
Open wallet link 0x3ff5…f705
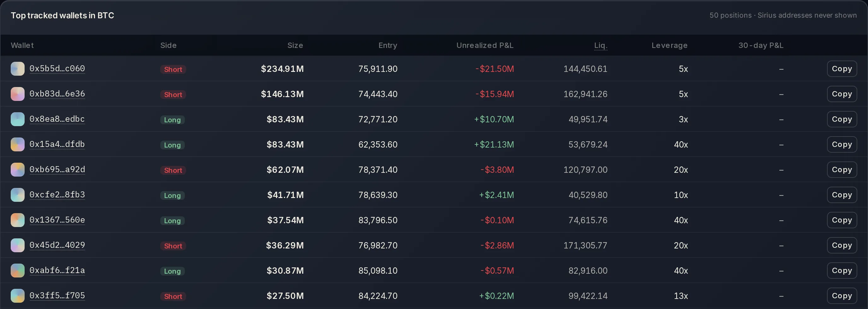(57, 295)
